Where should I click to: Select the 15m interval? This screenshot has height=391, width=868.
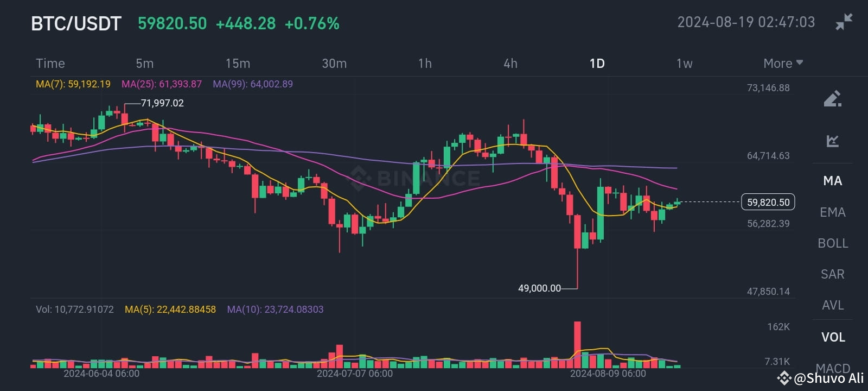(x=238, y=63)
